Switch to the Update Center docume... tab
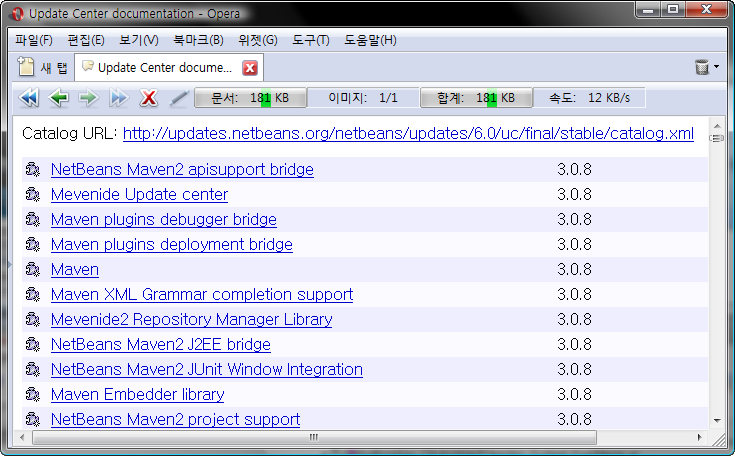The image size is (735, 456). tap(169, 67)
